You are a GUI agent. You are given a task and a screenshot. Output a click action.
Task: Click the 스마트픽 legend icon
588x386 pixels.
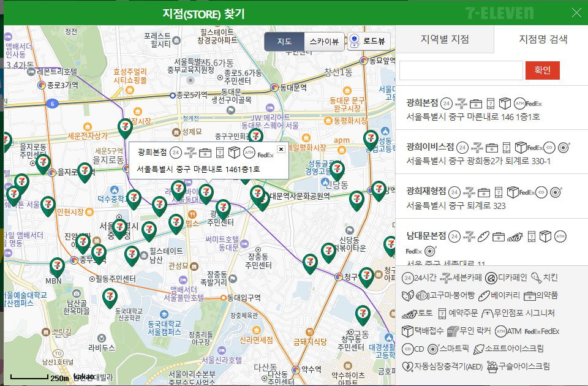(x=433, y=349)
